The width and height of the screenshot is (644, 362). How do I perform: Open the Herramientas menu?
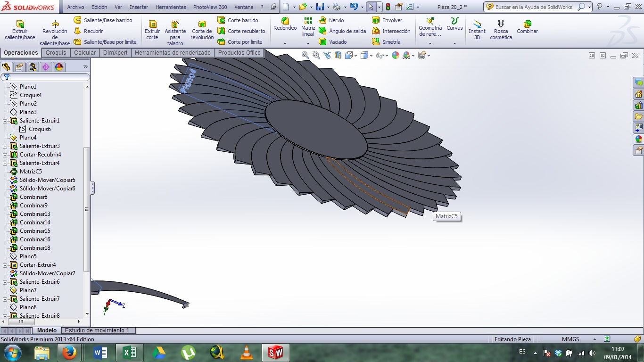pos(171,7)
